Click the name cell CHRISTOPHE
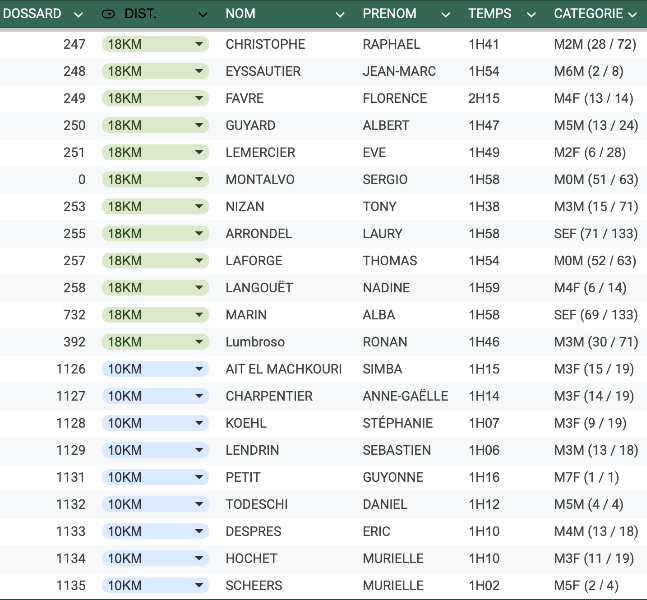The image size is (647, 600). click(265, 44)
